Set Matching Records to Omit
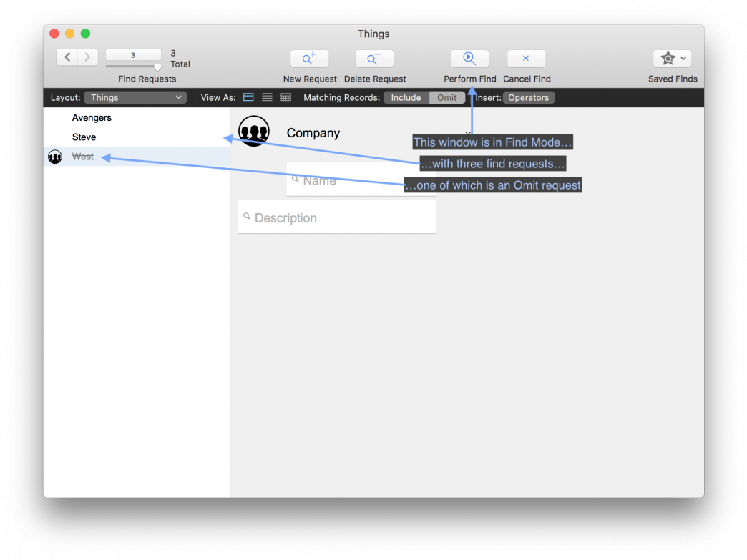 pos(447,97)
